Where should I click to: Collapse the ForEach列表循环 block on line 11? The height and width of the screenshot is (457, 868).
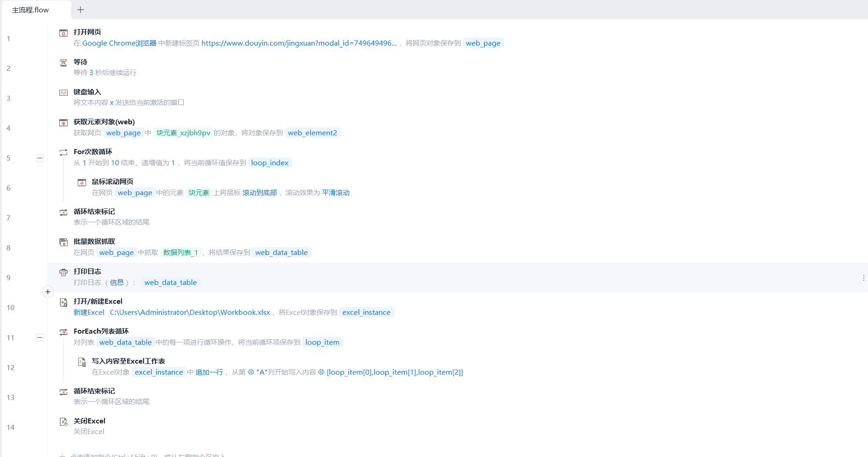(x=40, y=337)
